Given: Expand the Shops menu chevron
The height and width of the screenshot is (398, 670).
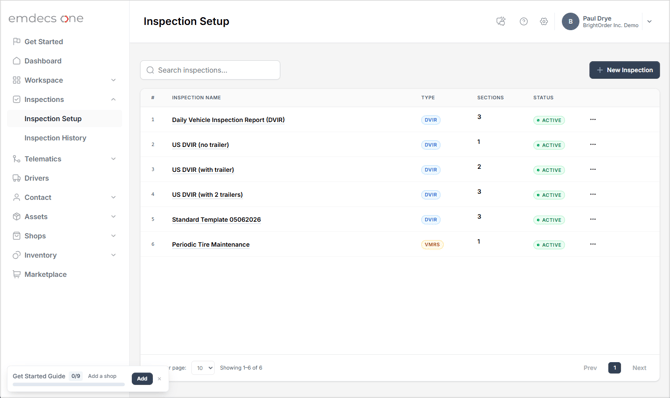Looking at the screenshot, I should coord(113,236).
